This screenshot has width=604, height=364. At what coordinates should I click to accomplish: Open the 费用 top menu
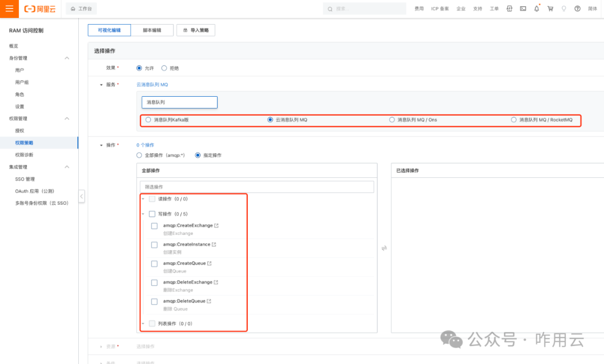[x=419, y=8]
